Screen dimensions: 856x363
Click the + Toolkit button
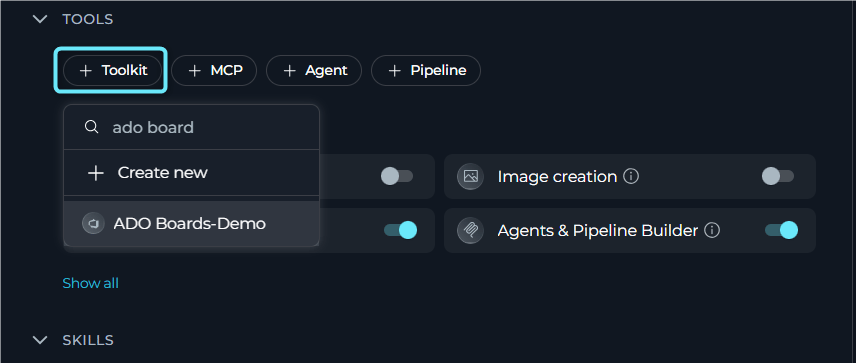coord(112,70)
